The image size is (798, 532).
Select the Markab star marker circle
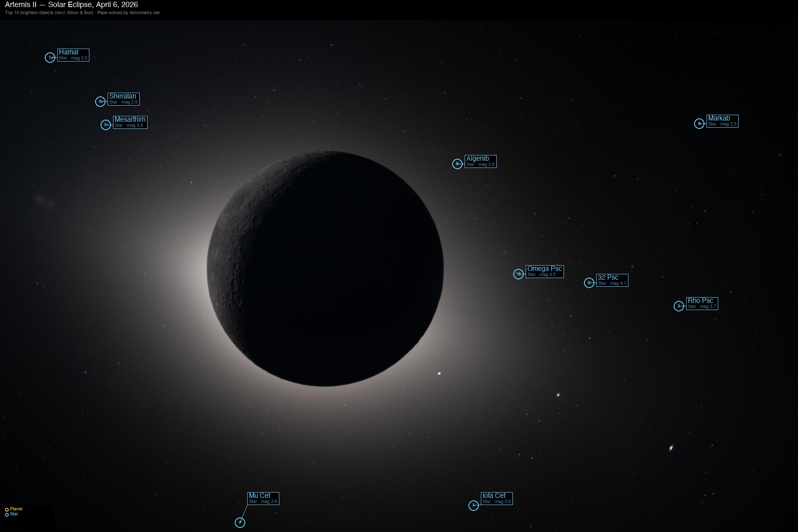pyautogui.click(x=700, y=123)
